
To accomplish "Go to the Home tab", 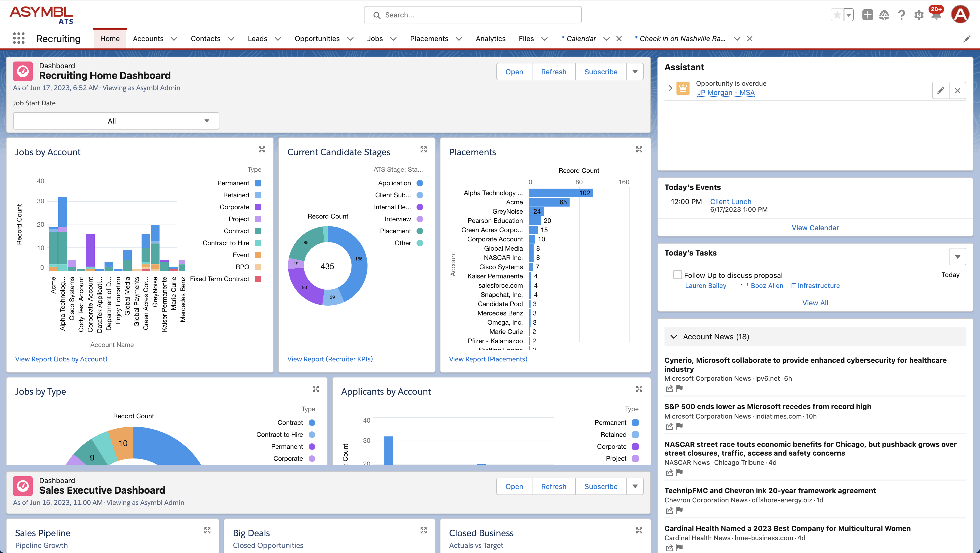I will pos(110,39).
